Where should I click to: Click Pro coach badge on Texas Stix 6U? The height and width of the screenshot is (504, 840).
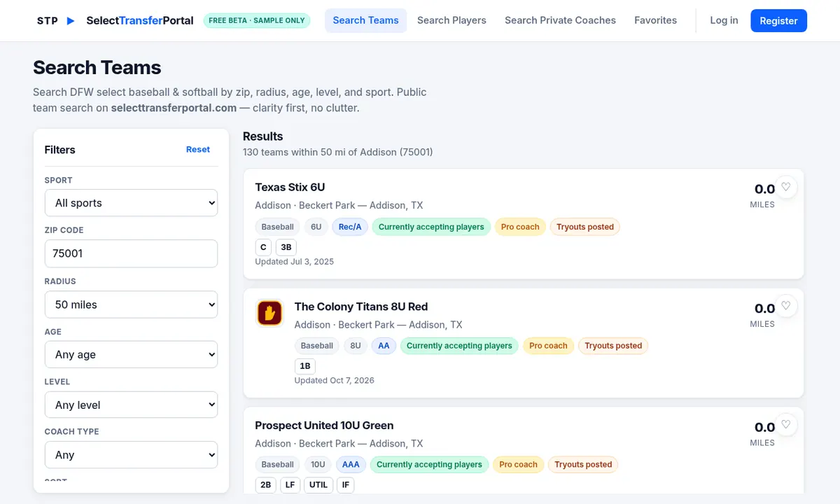tap(520, 227)
